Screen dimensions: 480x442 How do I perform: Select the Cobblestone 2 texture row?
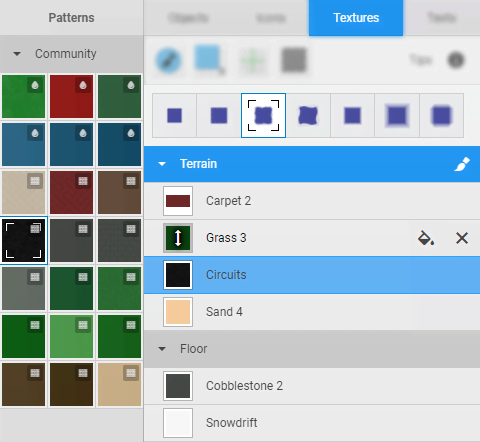click(x=312, y=386)
